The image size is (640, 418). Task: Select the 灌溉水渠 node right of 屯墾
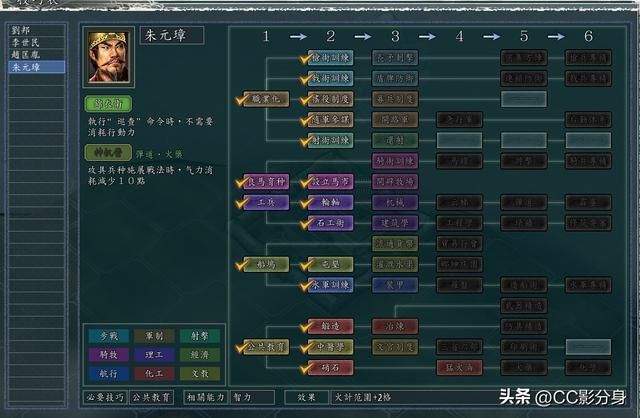point(395,264)
